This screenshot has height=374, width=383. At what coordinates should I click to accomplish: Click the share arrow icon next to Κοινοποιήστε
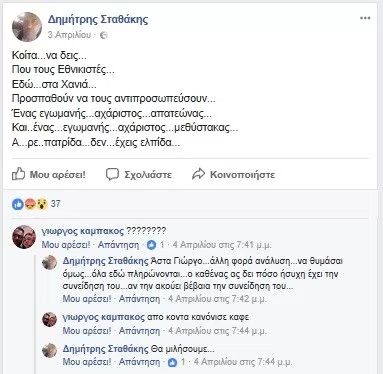point(198,174)
